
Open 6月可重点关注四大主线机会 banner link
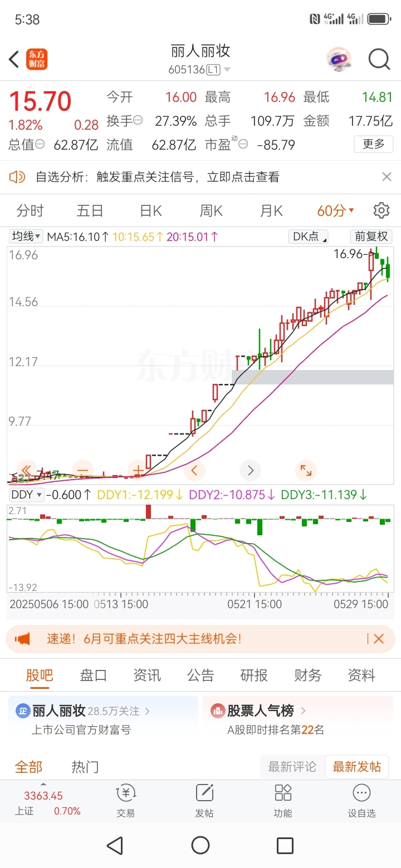coord(163,639)
